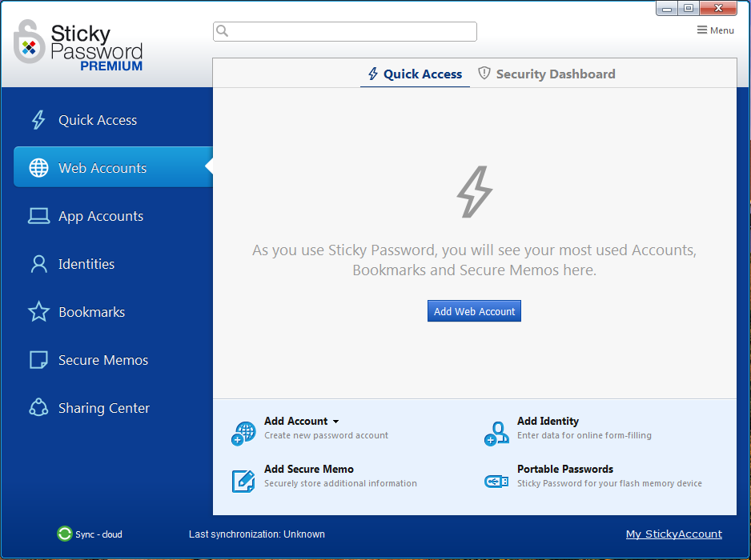Screen dimensions: 751x560
Task: Click the Add Web Account button
Action: 474,310
